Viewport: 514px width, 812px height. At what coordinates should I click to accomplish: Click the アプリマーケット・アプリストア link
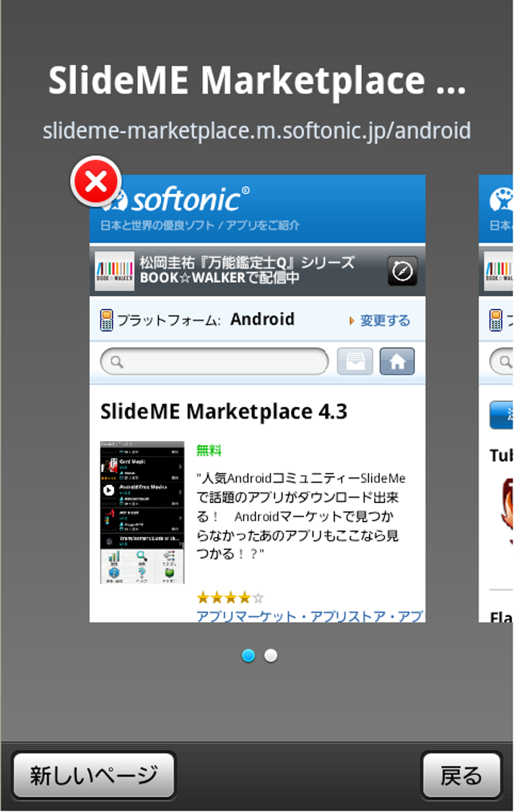point(310,616)
